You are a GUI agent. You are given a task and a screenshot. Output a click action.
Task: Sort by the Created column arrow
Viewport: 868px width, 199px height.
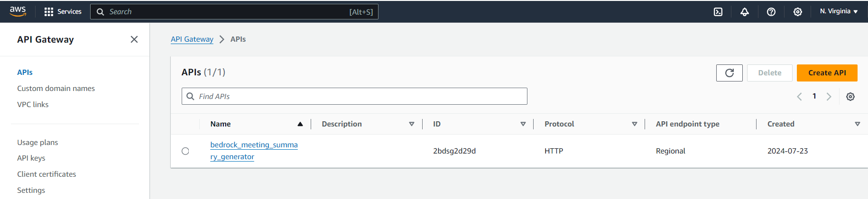pyautogui.click(x=857, y=124)
